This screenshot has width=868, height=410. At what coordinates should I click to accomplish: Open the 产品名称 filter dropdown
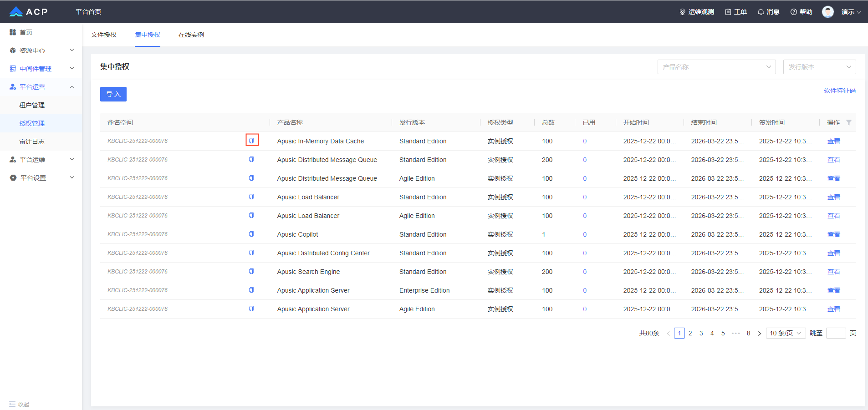point(717,67)
